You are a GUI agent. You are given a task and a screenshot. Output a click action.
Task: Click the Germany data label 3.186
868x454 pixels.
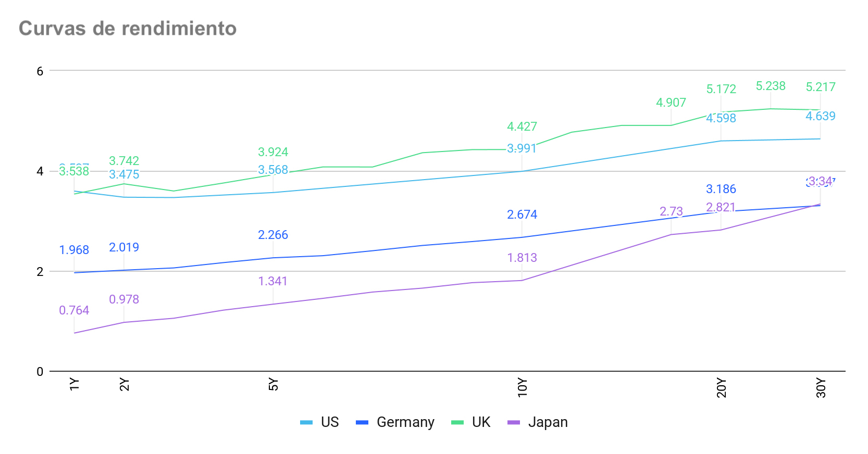pos(721,189)
